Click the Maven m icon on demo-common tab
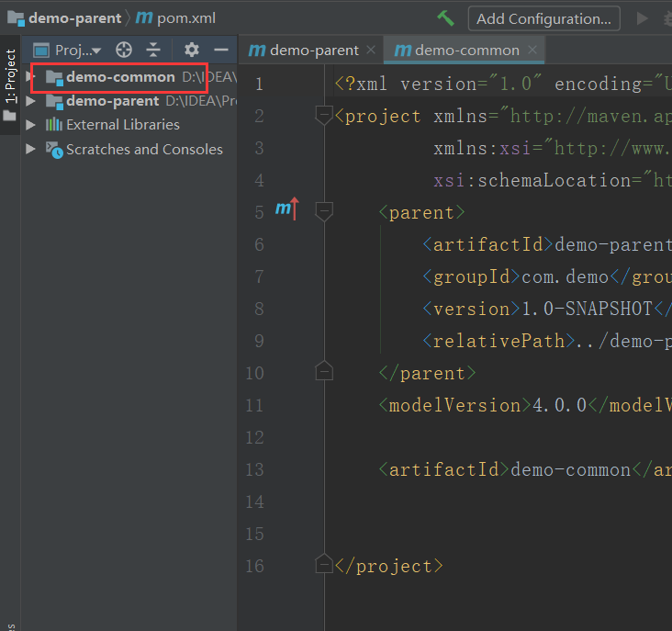 pyautogui.click(x=403, y=51)
